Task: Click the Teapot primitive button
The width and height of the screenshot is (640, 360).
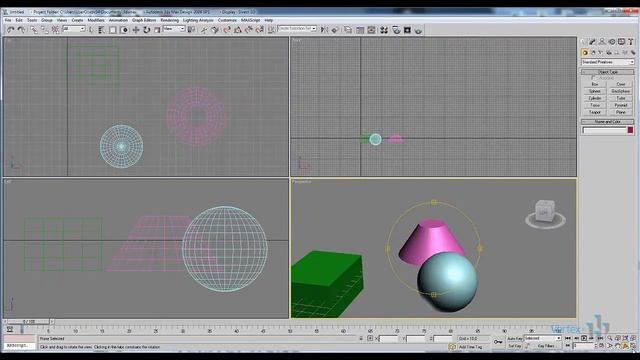Action: 595,112
